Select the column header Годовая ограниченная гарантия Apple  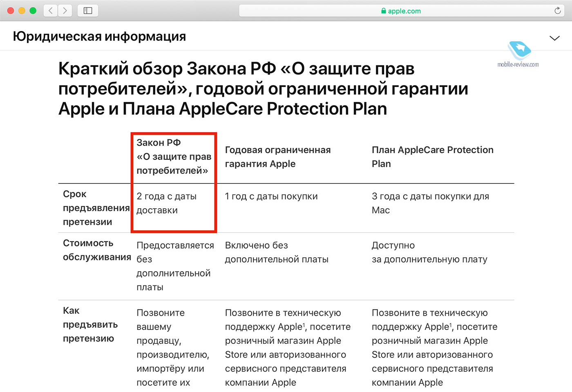[x=278, y=157]
